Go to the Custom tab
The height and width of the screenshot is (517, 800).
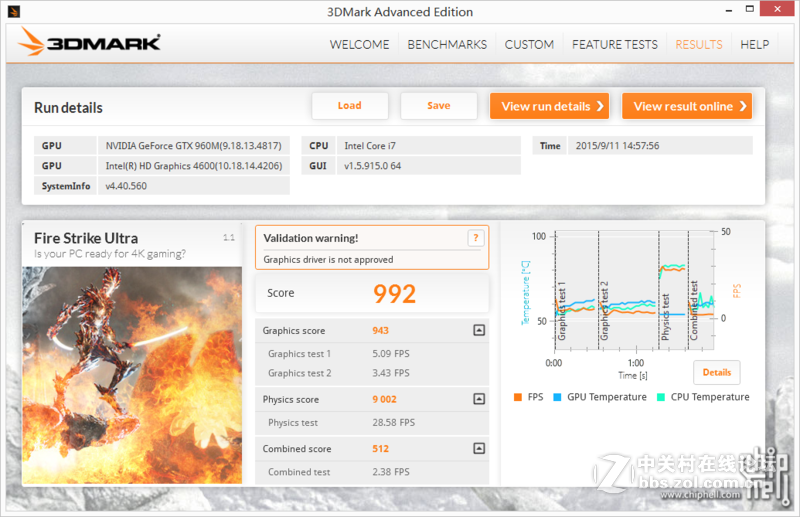click(x=529, y=45)
